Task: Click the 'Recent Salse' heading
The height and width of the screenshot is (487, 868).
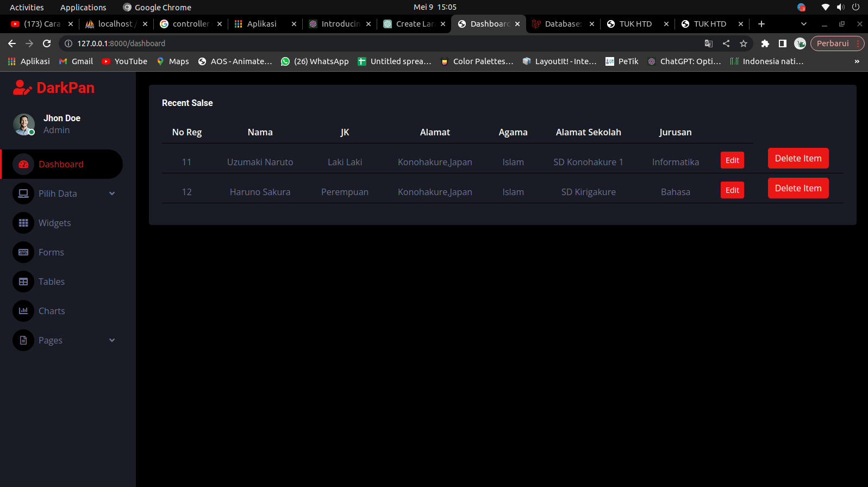Action: pyautogui.click(x=187, y=103)
